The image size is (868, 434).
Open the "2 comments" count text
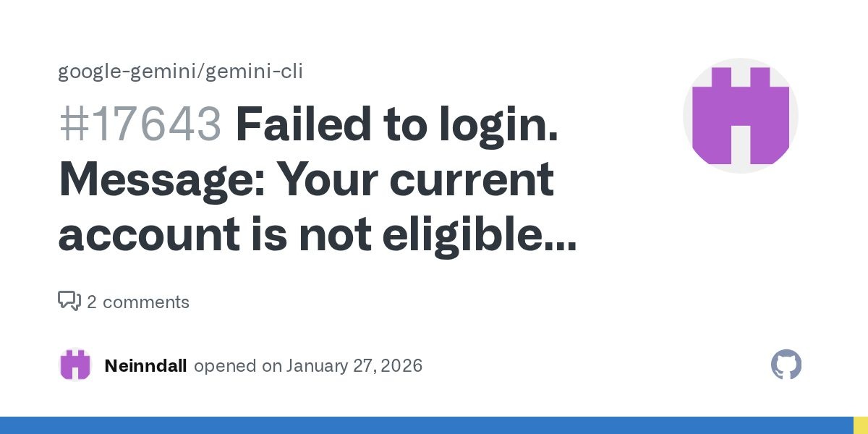tap(137, 302)
